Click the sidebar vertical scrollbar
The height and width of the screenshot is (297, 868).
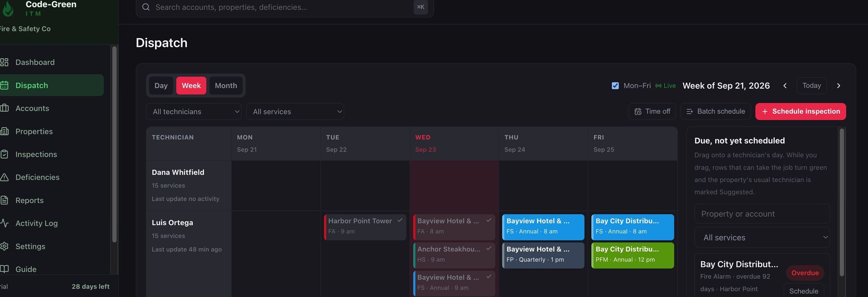(x=114, y=145)
